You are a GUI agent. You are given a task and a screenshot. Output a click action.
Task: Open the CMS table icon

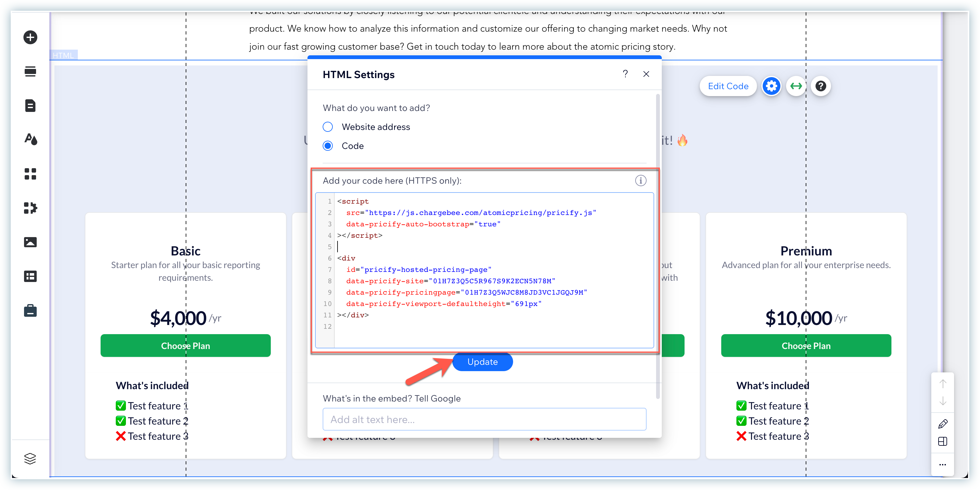tap(30, 276)
